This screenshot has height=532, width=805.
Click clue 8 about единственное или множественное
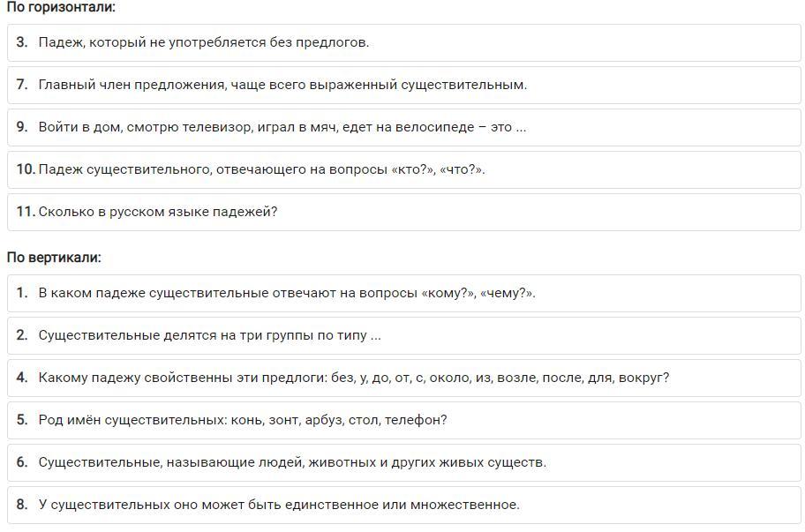(403, 505)
